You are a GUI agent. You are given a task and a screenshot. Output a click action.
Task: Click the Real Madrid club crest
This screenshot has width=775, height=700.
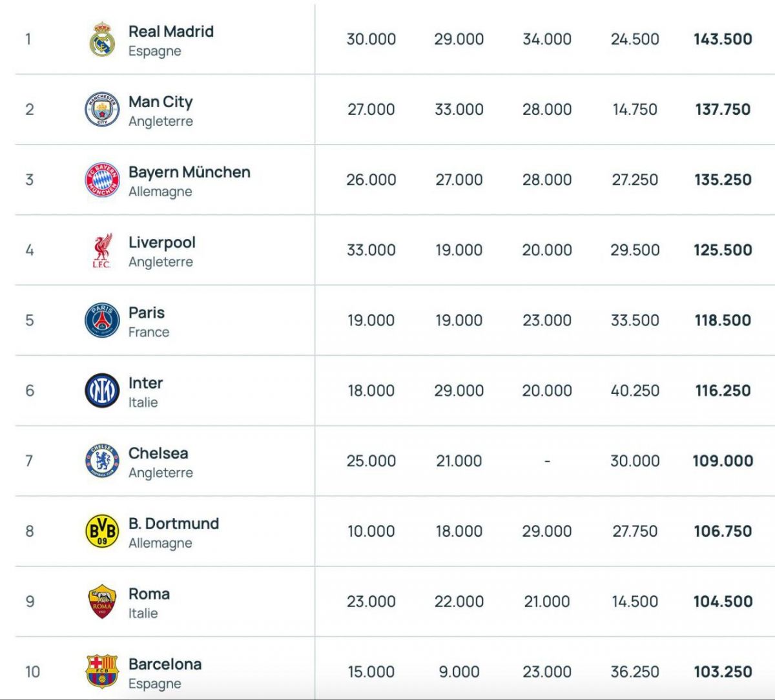click(102, 39)
